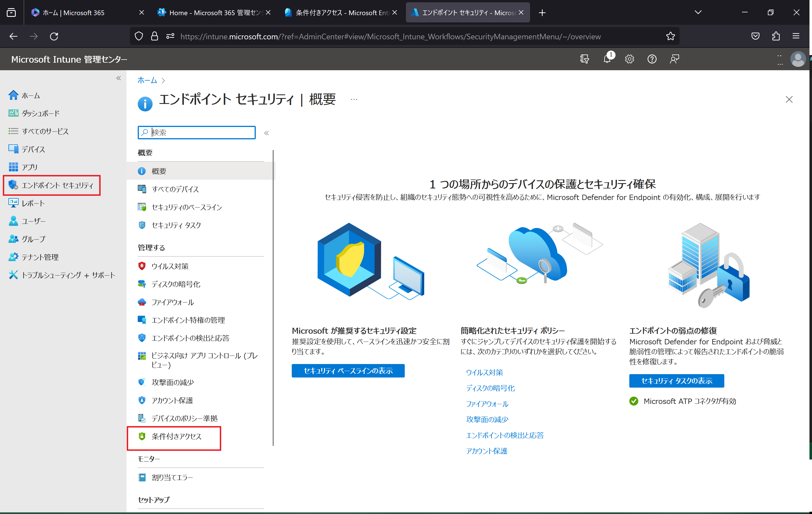Open the Pocket save icon

755,36
